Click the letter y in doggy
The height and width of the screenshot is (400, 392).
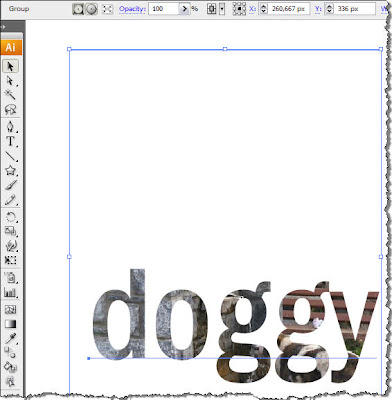(355, 337)
